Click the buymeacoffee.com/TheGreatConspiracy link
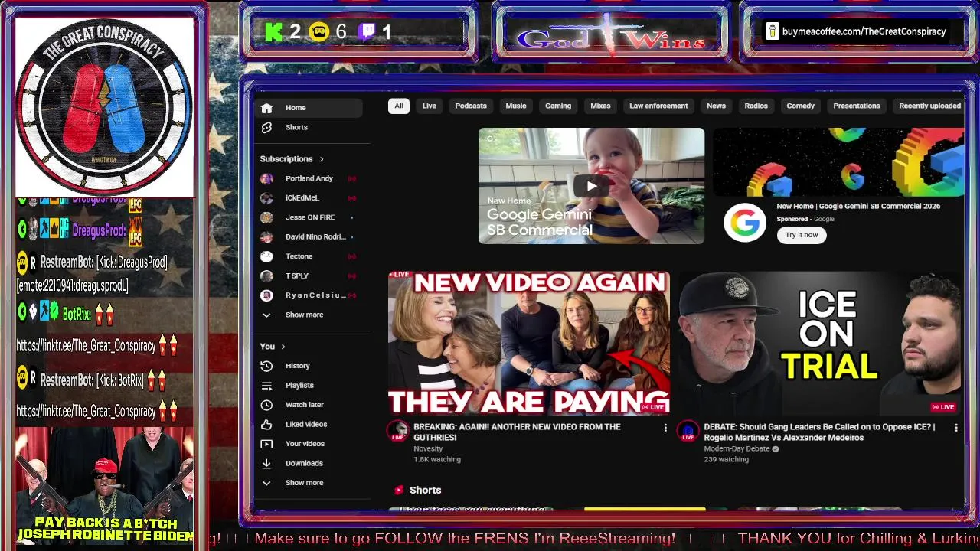Screen dimensions: 980x551 (864, 31)
